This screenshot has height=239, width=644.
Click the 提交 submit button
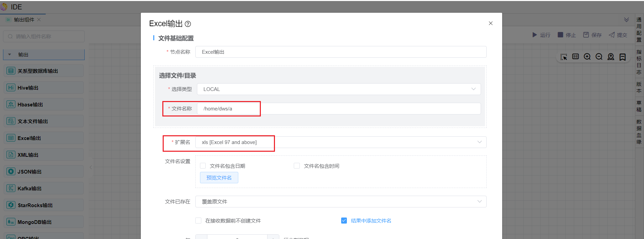(x=618, y=35)
